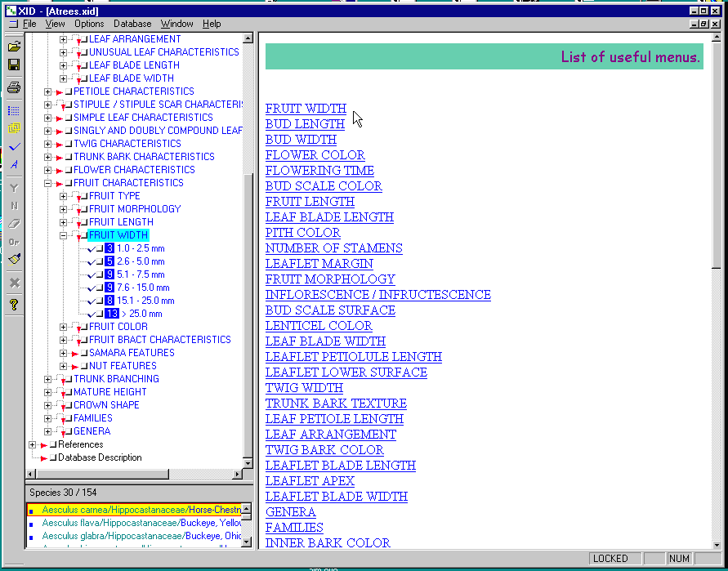Click the yellow question mark help icon
728x571 pixels.
(x=14, y=305)
